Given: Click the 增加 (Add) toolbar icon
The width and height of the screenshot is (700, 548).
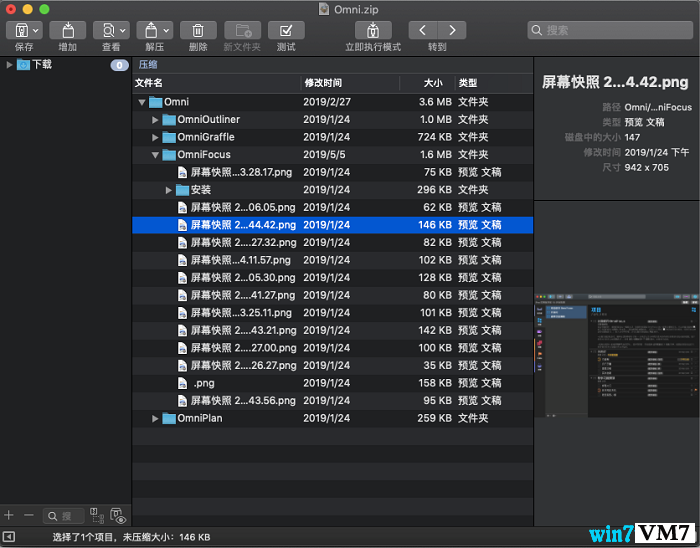Looking at the screenshot, I should coord(68,30).
